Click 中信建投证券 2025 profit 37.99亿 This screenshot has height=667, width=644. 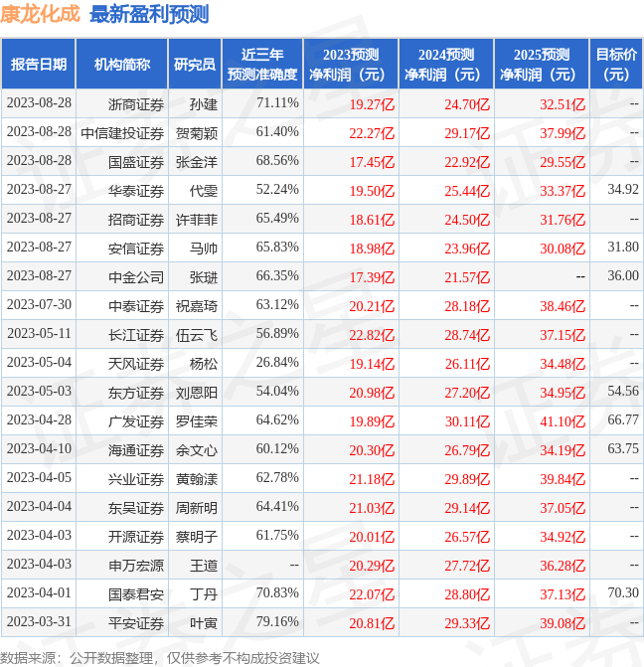pyautogui.click(x=563, y=133)
